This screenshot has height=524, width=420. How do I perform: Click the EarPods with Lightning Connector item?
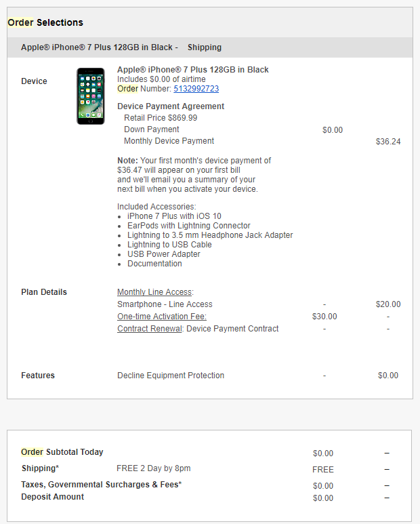pos(188,226)
